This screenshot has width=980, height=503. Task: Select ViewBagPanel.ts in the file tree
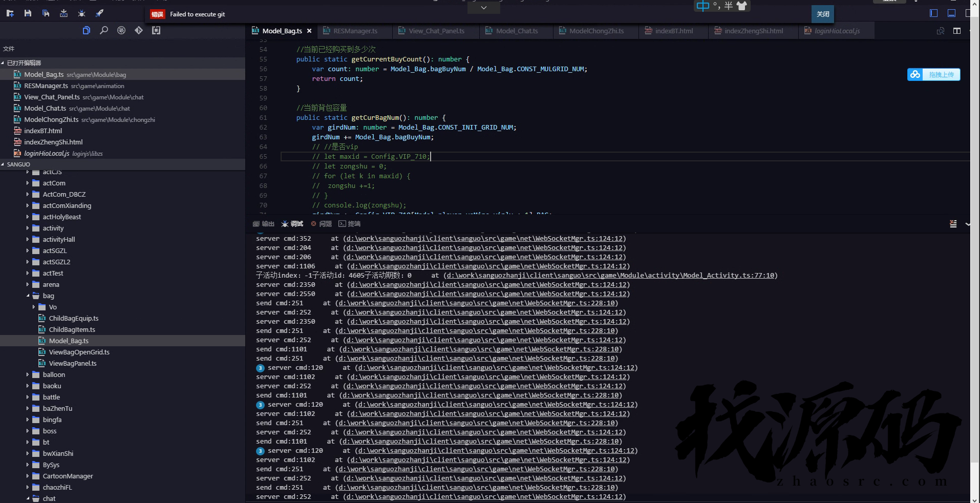[x=73, y=363]
